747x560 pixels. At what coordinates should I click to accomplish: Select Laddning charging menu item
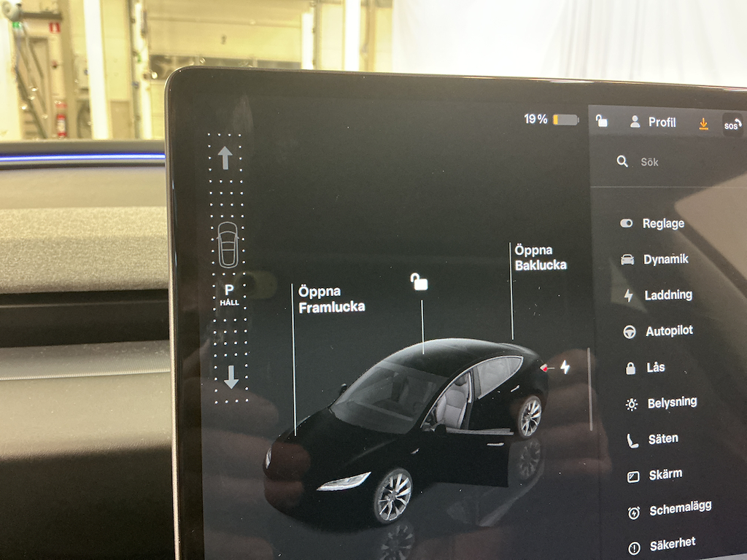tap(667, 295)
